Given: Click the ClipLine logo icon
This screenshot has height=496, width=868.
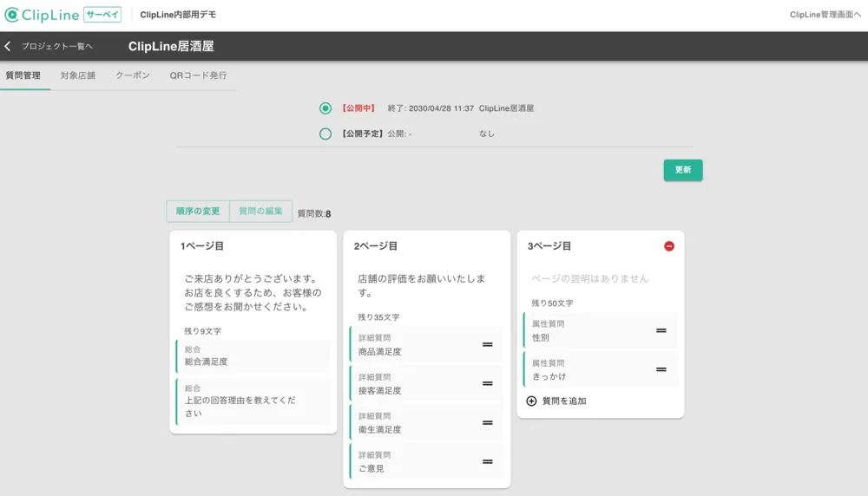Looking at the screenshot, I should click(11, 15).
